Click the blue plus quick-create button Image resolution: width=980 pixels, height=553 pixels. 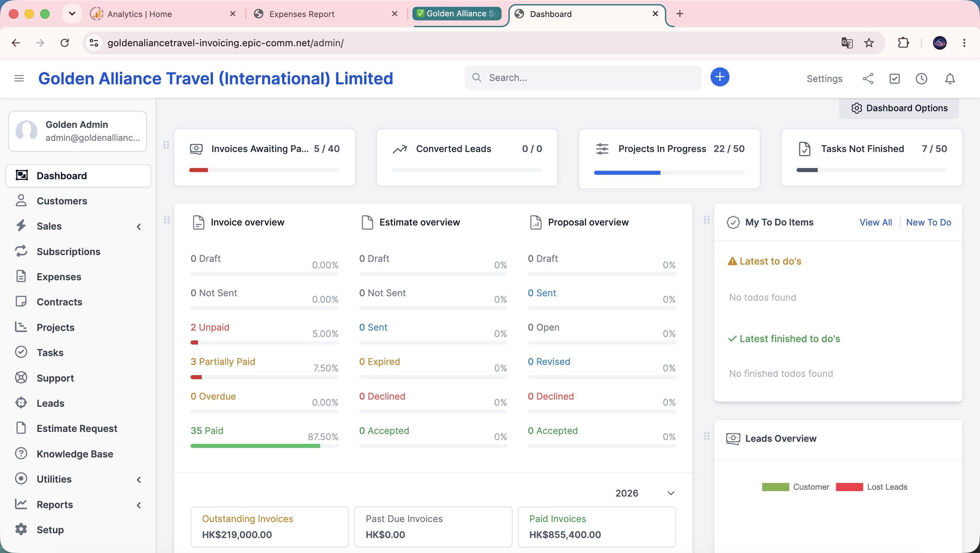[720, 77]
